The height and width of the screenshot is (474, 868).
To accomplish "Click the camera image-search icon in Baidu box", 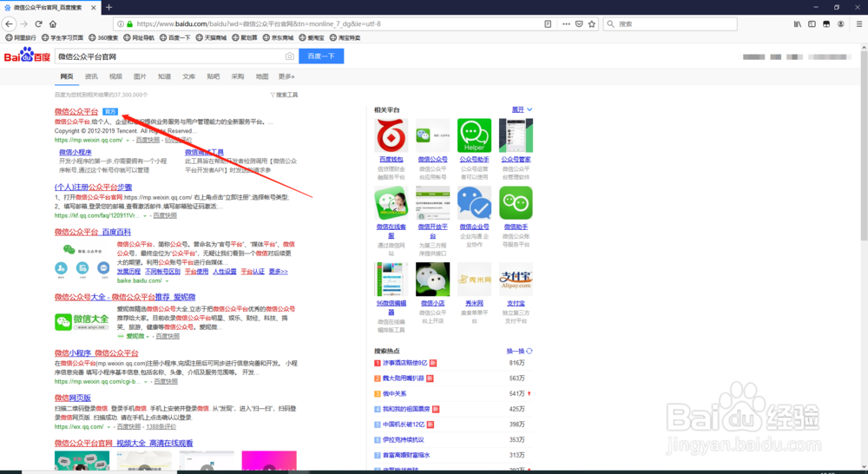I will pyautogui.click(x=290, y=56).
